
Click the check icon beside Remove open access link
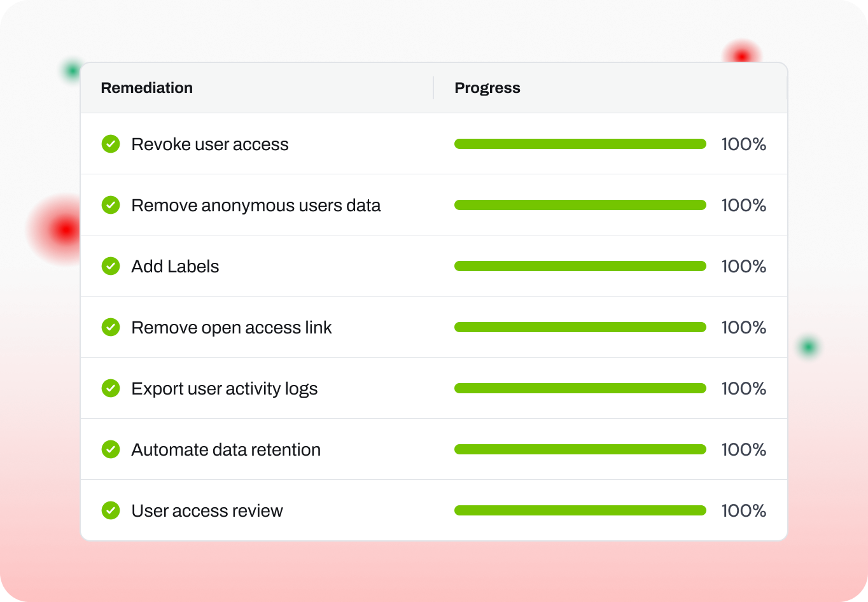coord(111,327)
